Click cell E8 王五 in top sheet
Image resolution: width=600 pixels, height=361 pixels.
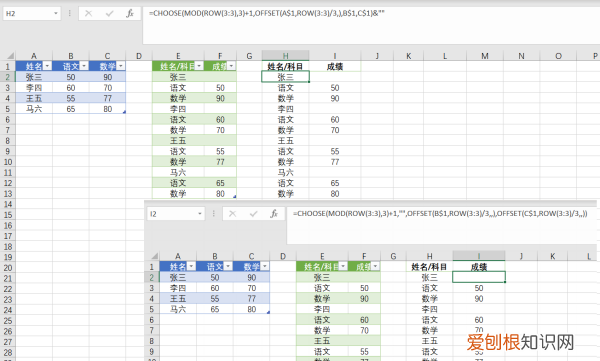[178, 140]
